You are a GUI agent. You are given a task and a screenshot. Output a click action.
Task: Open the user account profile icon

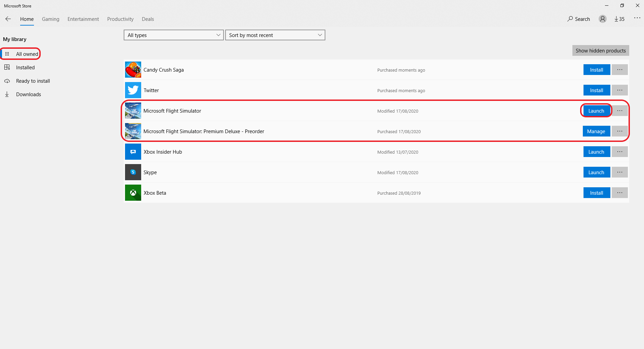(603, 19)
